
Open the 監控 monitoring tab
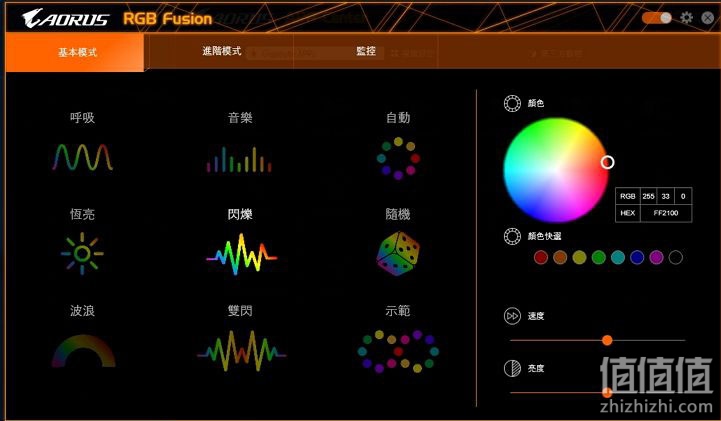366,51
